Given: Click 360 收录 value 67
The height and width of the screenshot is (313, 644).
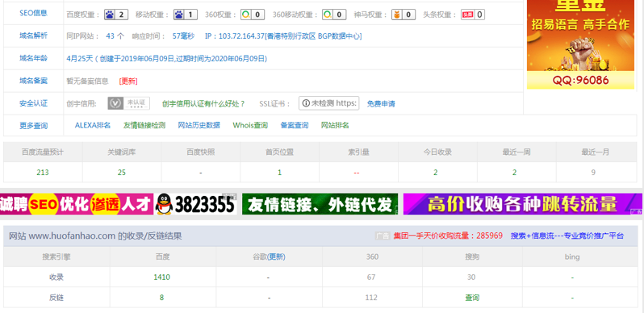Looking at the screenshot, I should coord(372,278).
